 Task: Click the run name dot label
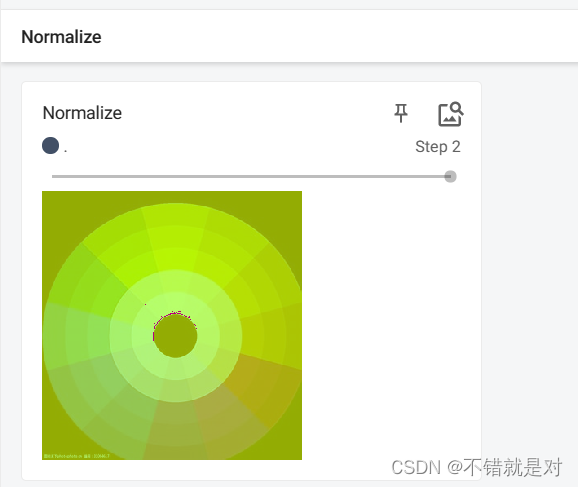click(66, 151)
